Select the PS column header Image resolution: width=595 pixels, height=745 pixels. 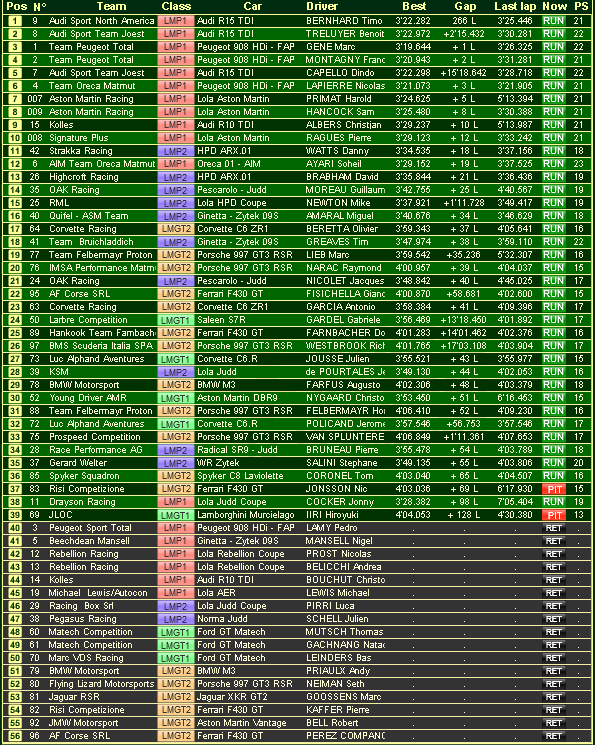(581, 6)
